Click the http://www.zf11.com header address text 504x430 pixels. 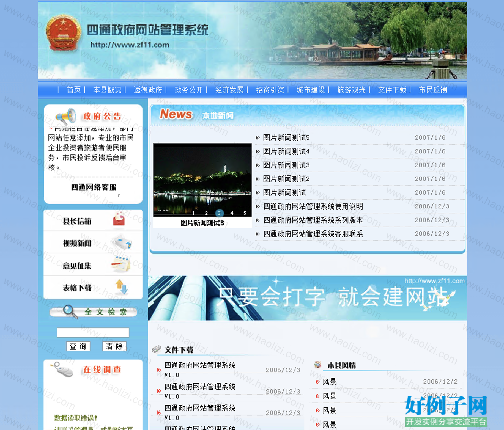click(130, 45)
